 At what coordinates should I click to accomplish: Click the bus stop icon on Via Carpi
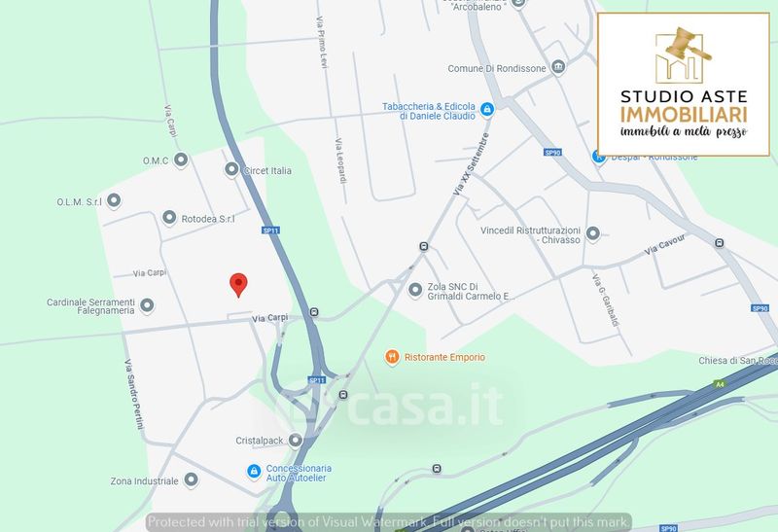click(x=313, y=312)
